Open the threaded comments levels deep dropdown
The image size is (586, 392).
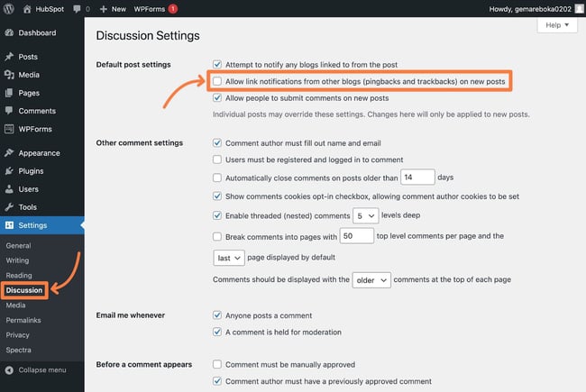pos(366,215)
